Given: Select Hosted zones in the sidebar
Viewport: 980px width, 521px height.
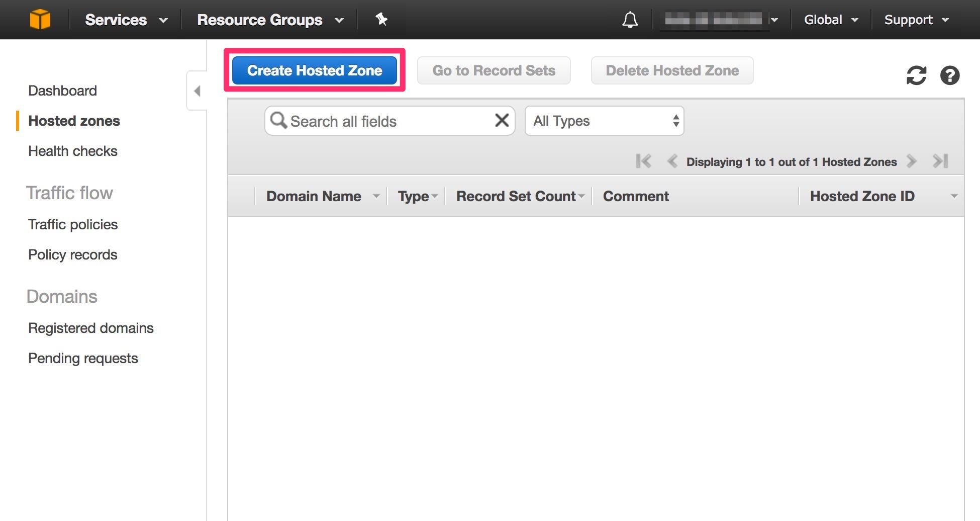Looking at the screenshot, I should [x=74, y=121].
